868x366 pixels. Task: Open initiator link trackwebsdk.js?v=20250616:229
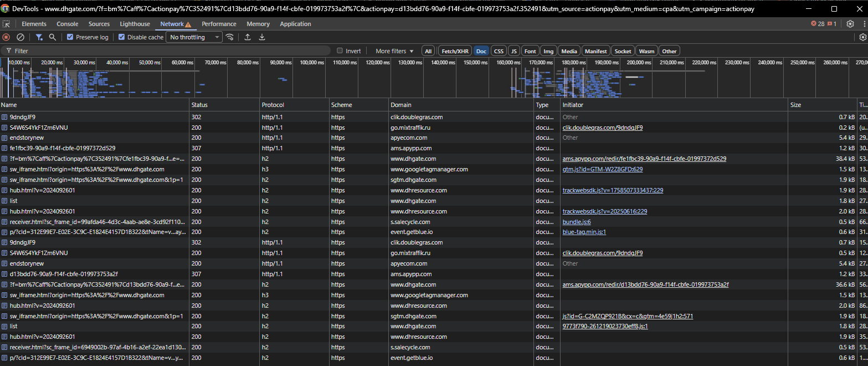[605, 211]
